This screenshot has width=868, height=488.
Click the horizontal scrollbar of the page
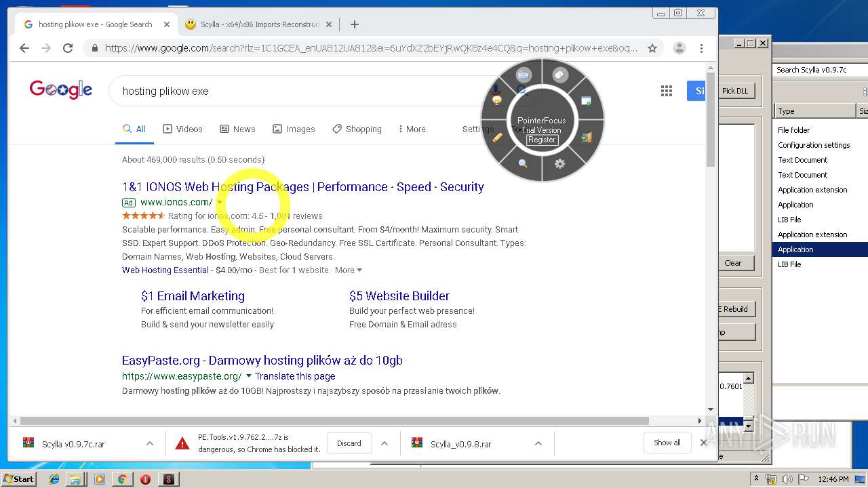coord(334,421)
